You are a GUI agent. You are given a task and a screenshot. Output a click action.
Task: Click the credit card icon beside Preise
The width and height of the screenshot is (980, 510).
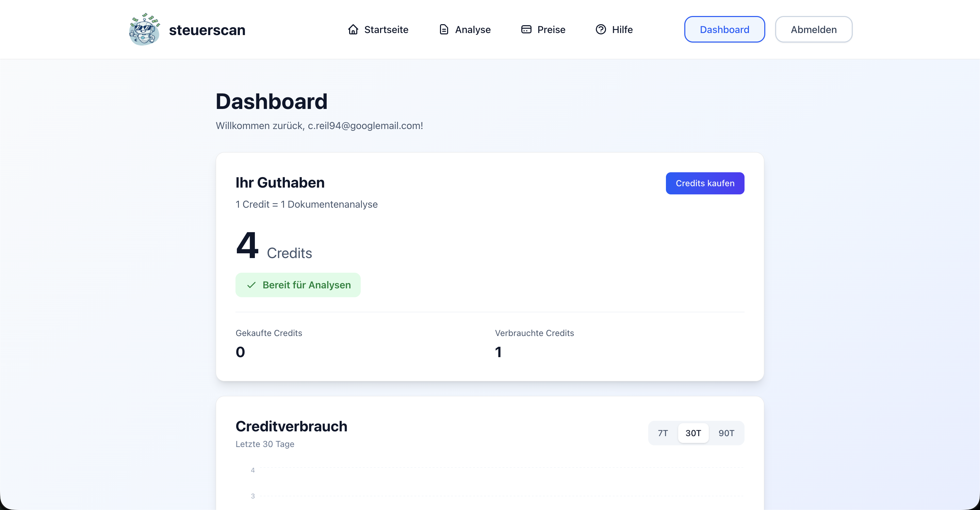(x=526, y=29)
